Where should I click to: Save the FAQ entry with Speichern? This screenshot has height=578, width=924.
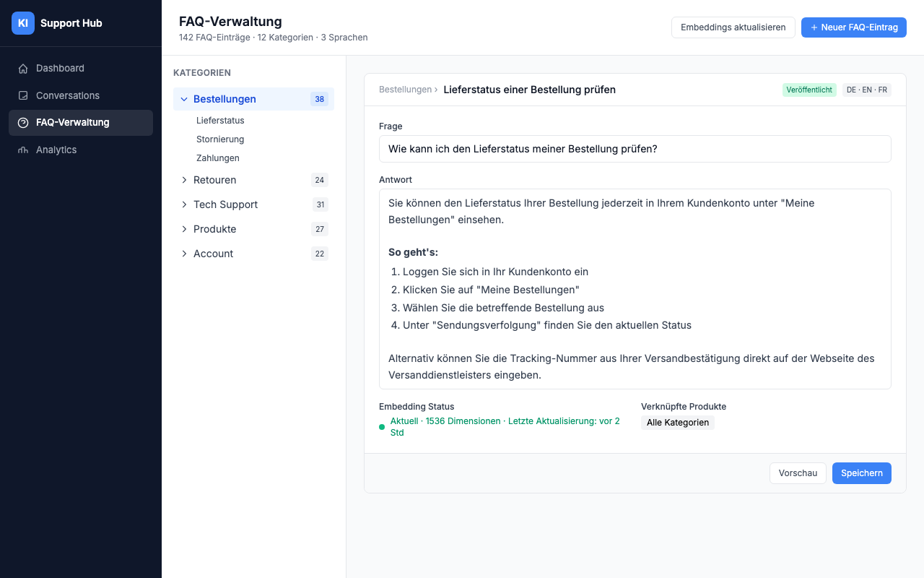pyautogui.click(x=861, y=473)
